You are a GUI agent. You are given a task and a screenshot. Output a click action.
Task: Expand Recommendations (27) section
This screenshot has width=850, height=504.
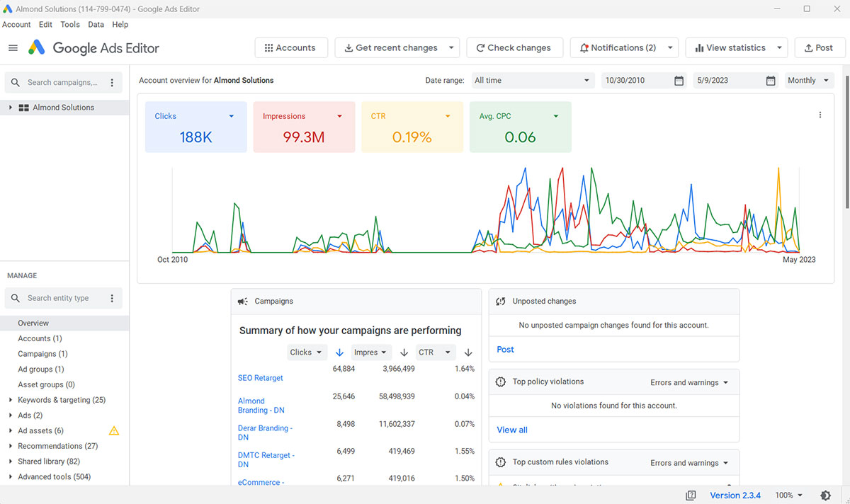pos(10,446)
